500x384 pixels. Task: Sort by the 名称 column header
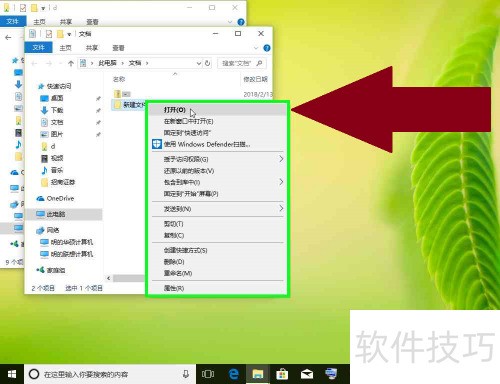(x=119, y=79)
